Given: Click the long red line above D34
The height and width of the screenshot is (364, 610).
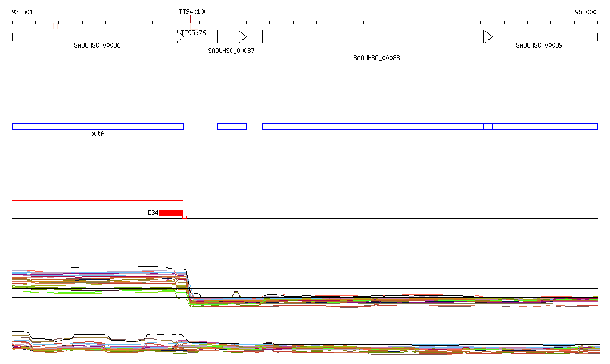Looking at the screenshot, I should (x=97, y=200).
